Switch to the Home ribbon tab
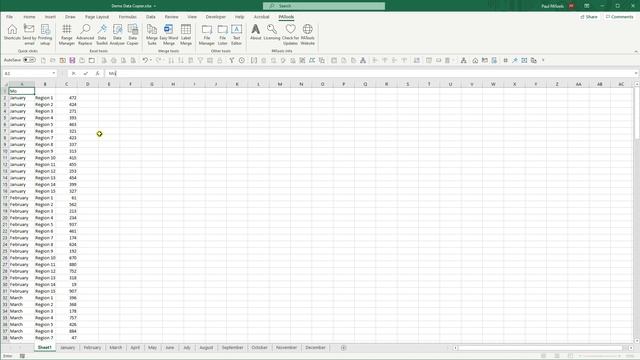 pyautogui.click(x=29, y=17)
